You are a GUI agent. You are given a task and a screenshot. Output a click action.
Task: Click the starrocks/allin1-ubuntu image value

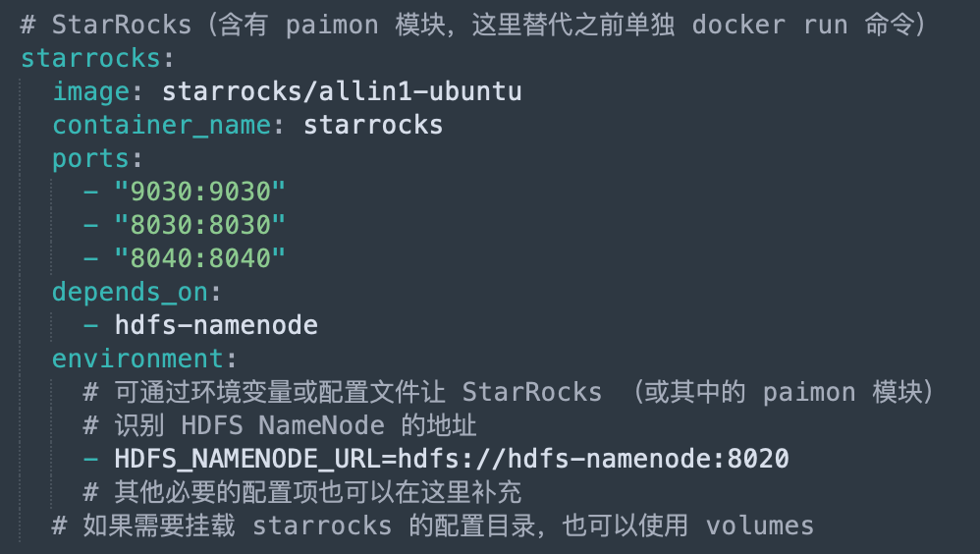coord(342,92)
